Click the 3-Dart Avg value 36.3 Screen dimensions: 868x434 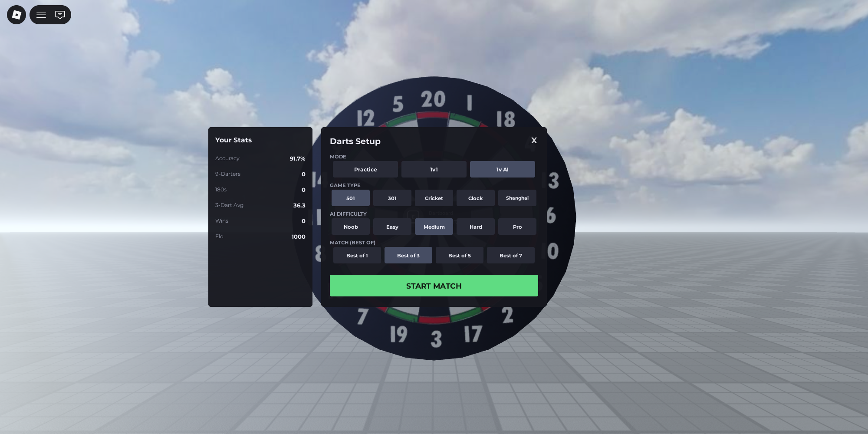click(299, 205)
